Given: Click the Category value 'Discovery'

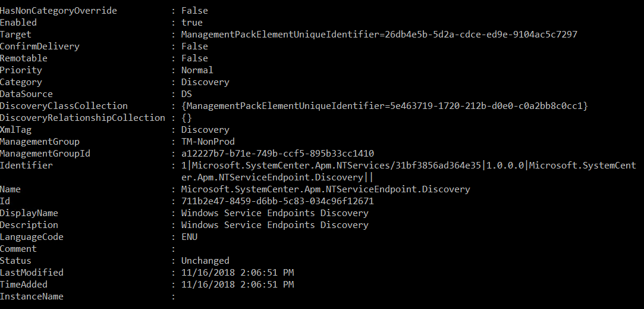Looking at the screenshot, I should pyautogui.click(x=205, y=82).
